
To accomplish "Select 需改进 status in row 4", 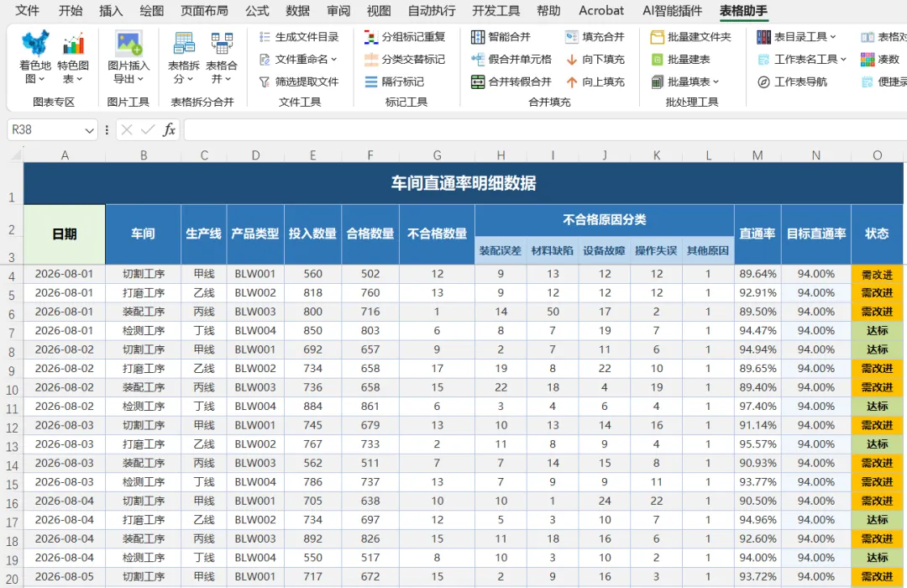I will [877, 274].
